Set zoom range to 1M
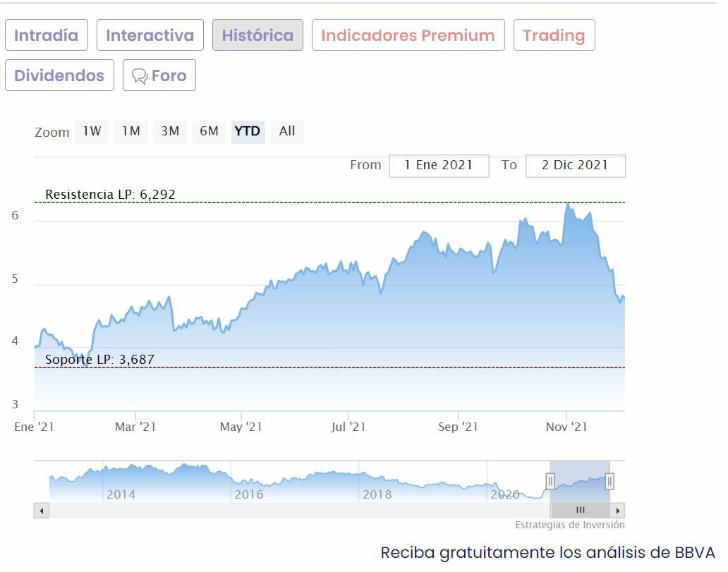Screen dimensions: 728x572 [x=131, y=131]
